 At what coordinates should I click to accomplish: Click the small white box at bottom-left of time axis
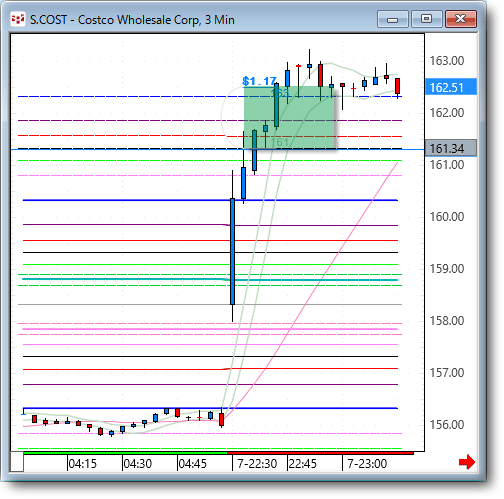[x=17, y=462]
